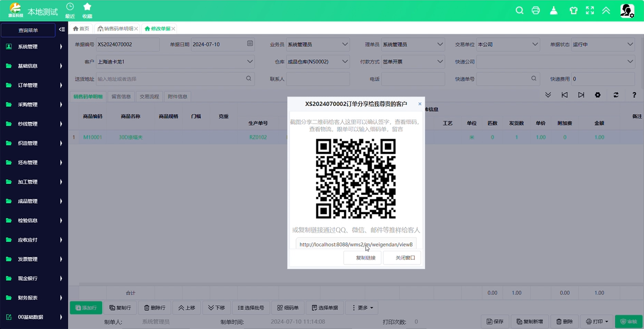This screenshot has height=329, width=644.
Task: Open the 更多 dropdown button
Action: (362, 307)
